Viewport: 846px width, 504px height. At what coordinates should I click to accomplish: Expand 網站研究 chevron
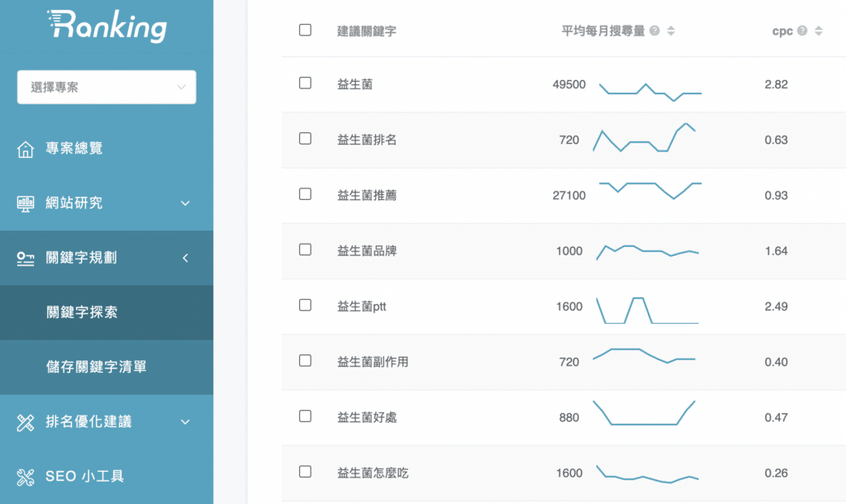click(x=185, y=203)
